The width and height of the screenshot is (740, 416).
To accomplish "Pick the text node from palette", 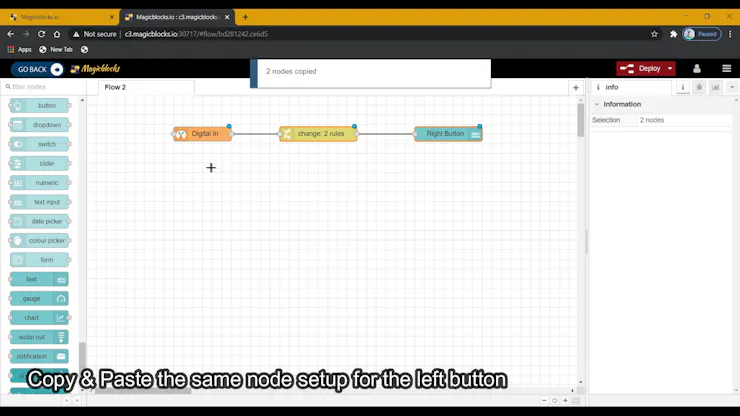I will (x=39, y=280).
